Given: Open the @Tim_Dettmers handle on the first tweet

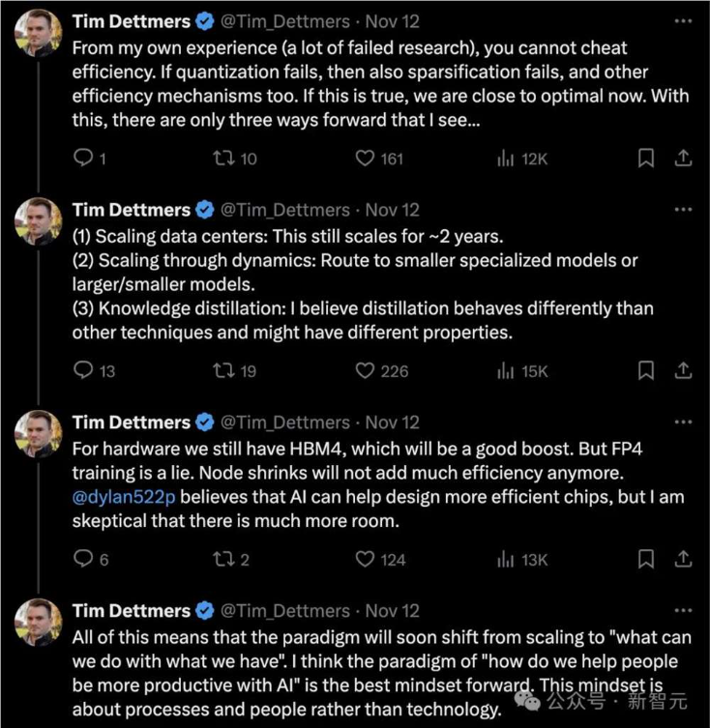Looking at the screenshot, I should coord(287,20).
